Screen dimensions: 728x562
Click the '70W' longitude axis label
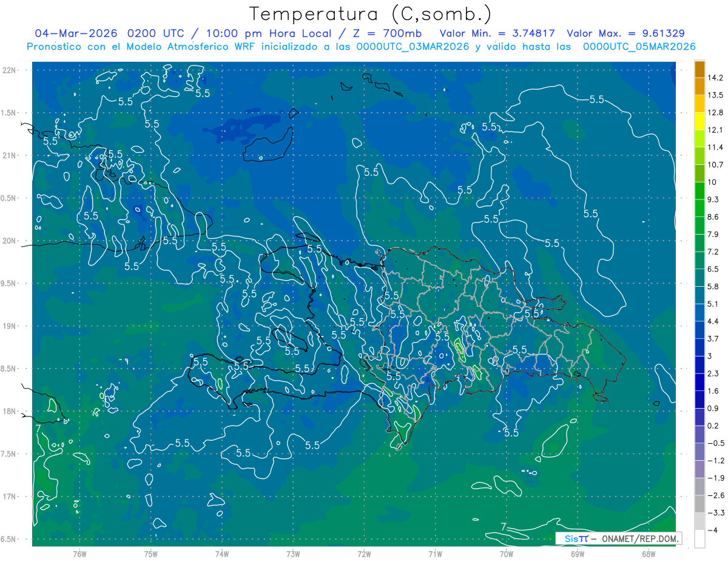pos(506,554)
